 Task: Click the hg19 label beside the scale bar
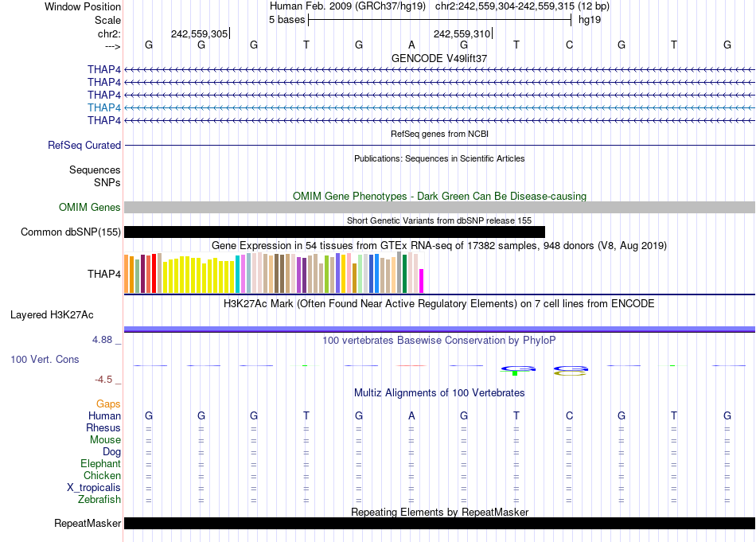coord(590,20)
